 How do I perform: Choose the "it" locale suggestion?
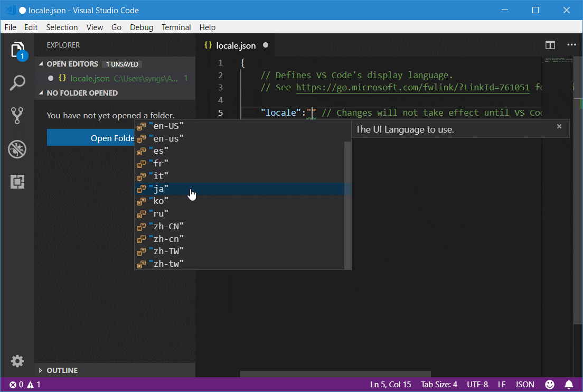239,176
